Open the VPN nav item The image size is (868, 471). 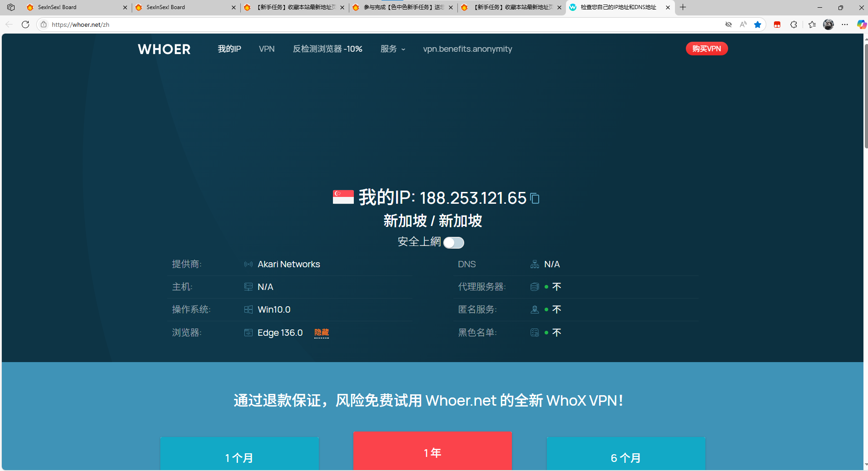tap(267, 49)
